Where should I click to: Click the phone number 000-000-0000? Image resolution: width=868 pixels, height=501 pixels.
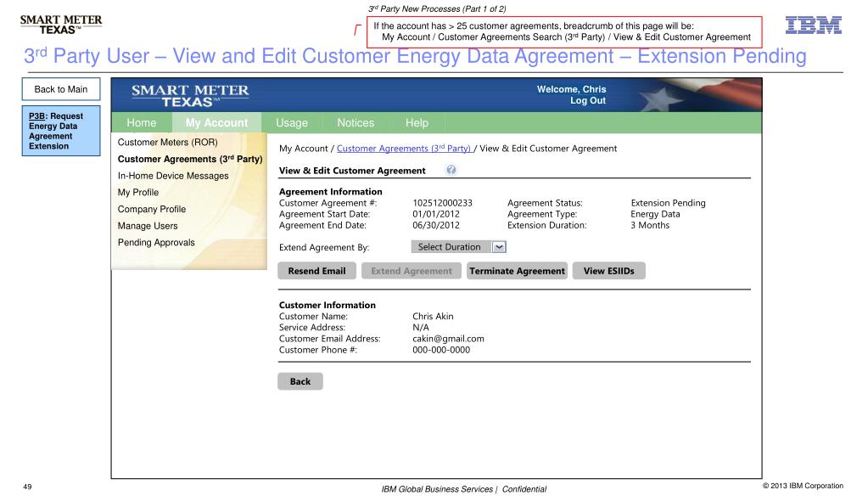point(441,350)
